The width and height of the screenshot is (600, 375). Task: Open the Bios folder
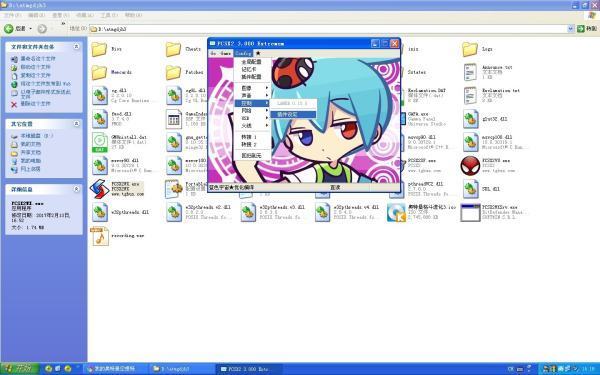coord(99,49)
